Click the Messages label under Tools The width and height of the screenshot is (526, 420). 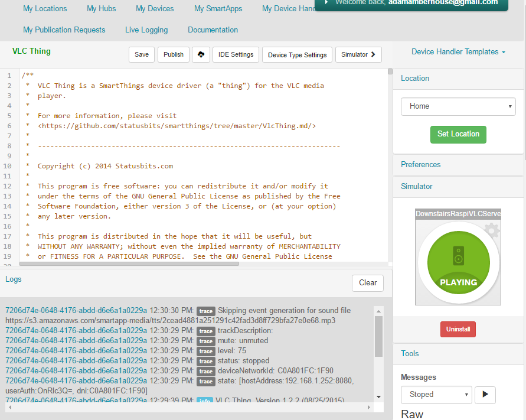pos(419,377)
